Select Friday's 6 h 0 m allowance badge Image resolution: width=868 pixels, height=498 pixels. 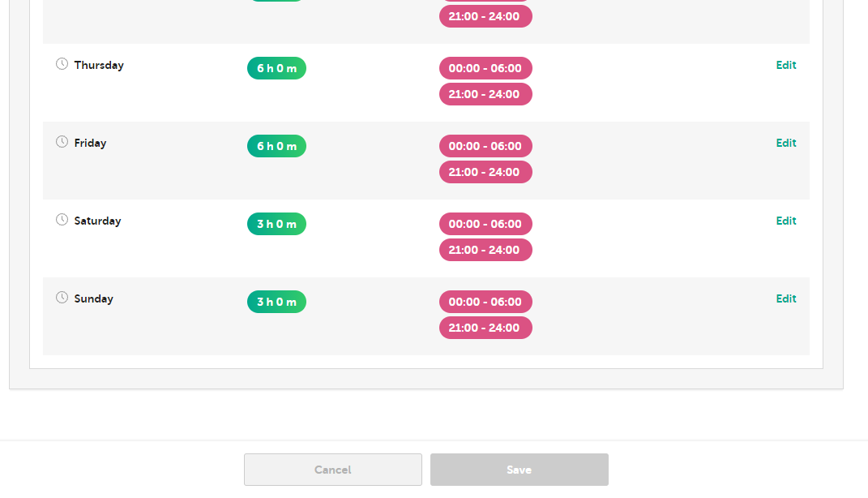276,146
